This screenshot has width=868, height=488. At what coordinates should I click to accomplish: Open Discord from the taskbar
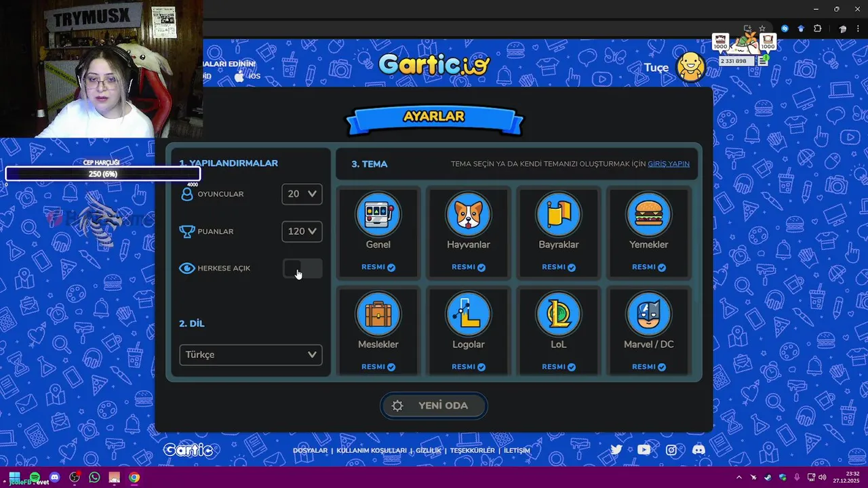coord(54,477)
